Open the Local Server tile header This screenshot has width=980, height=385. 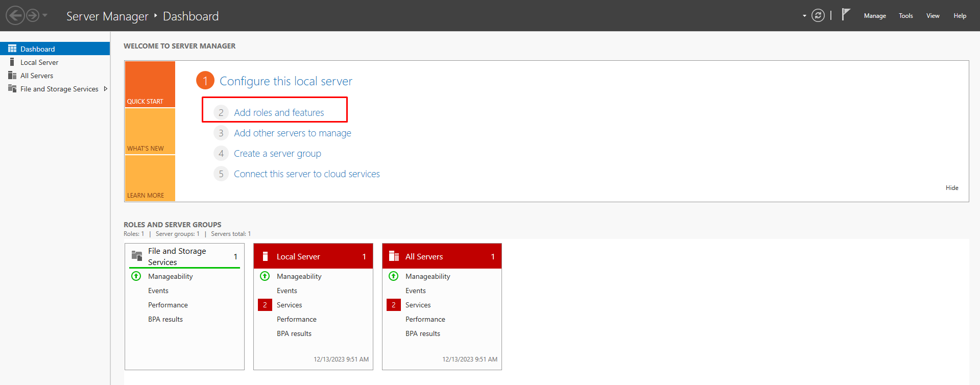click(x=313, y=256)
